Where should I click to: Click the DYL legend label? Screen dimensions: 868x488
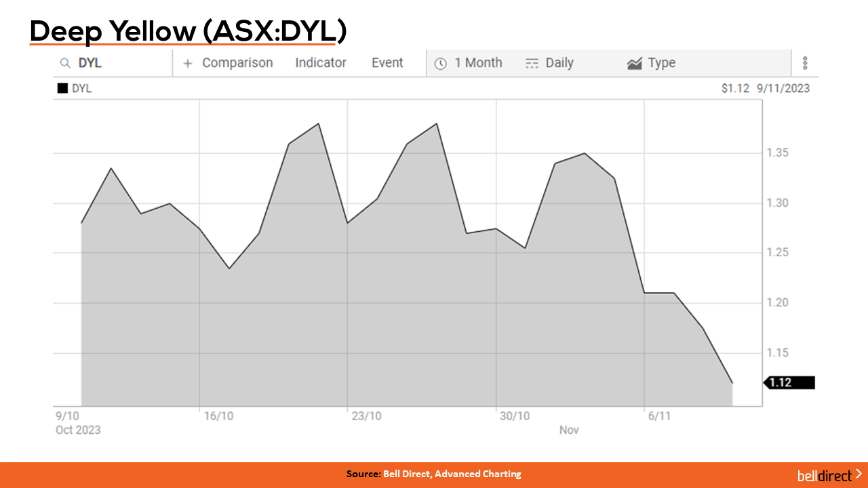82,88
